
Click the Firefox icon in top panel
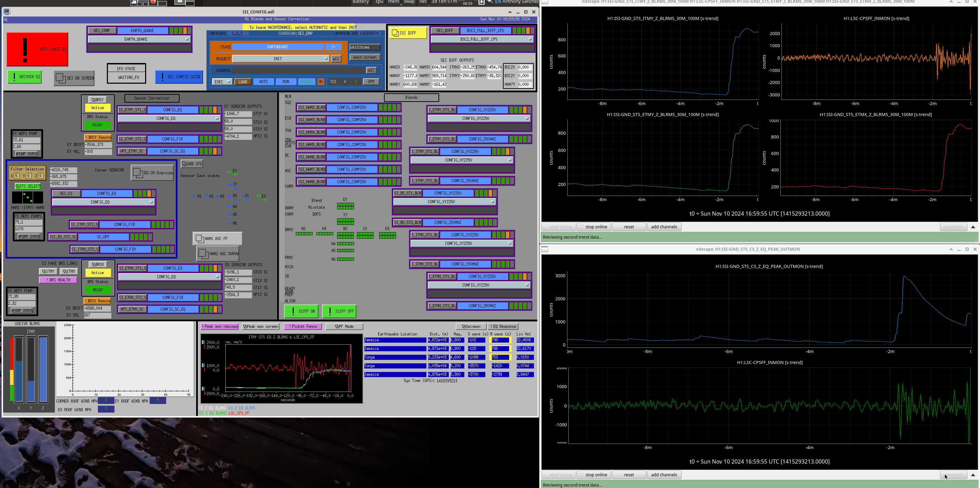[x=153, y=2]
